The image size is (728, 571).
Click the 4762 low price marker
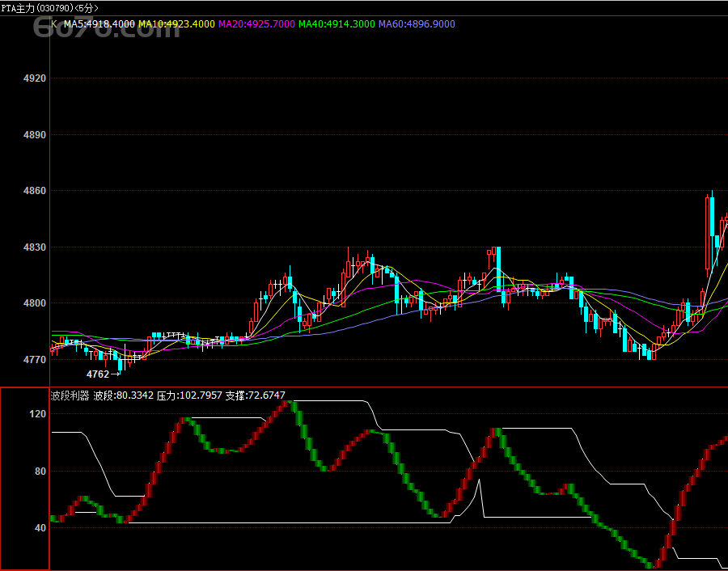click(x=98, y=374)
